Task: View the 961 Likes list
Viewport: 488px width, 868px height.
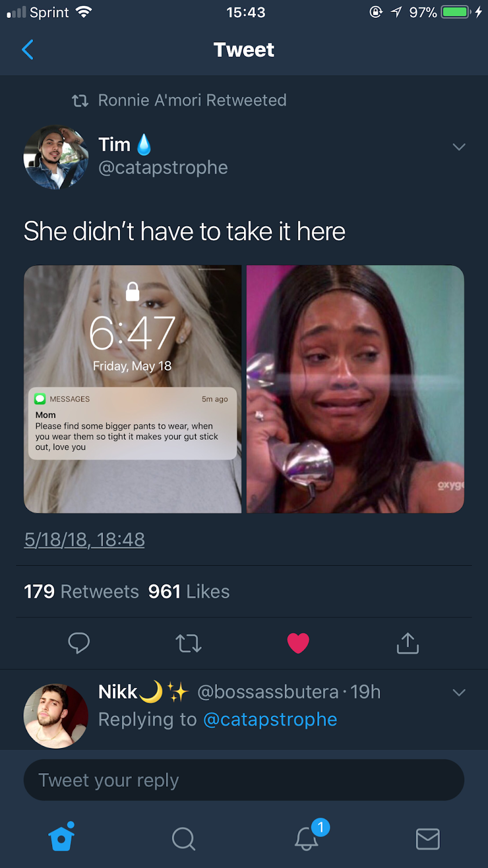Action: 189,591
